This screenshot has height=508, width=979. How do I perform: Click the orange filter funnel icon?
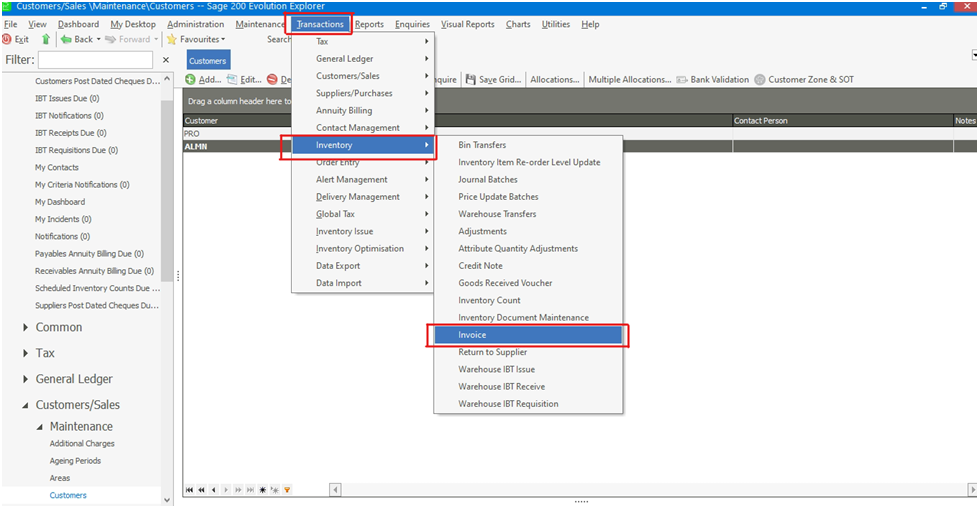(x=287, y=490)
